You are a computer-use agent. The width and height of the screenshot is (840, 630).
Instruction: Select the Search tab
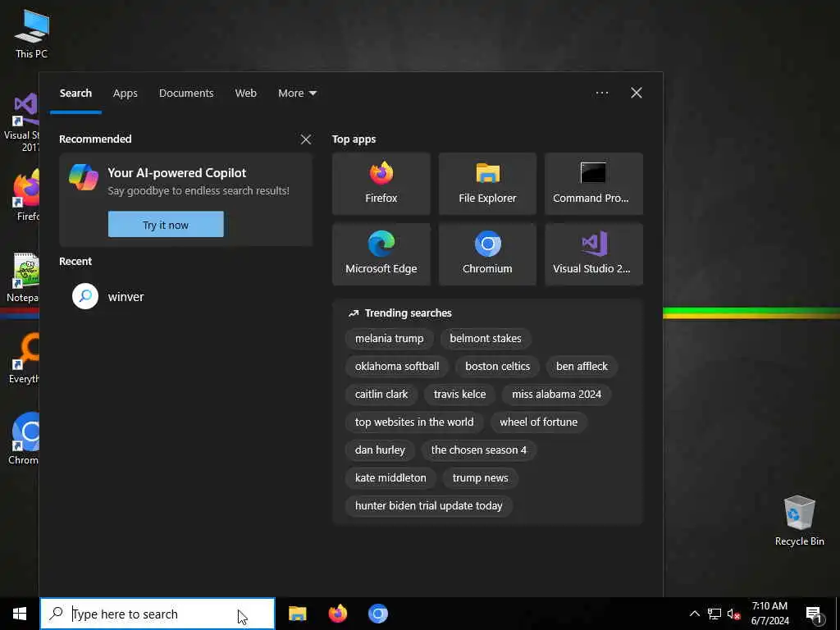tap(75, 94)
